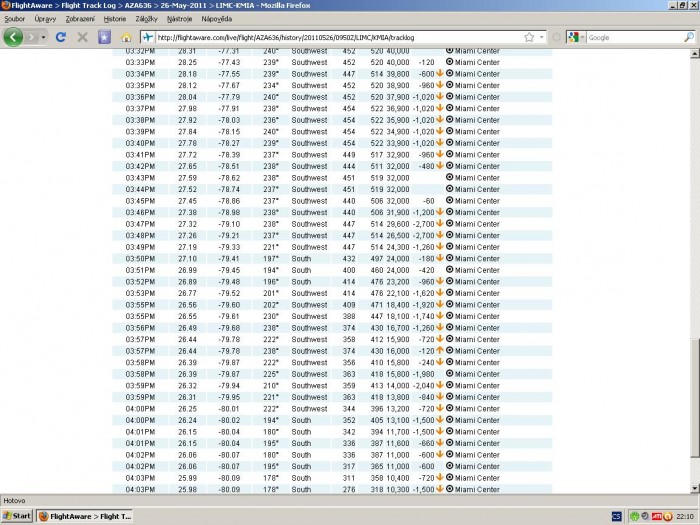The image size is (700, 525).
Task: Click the green tray icon
Action: point(634,516)
